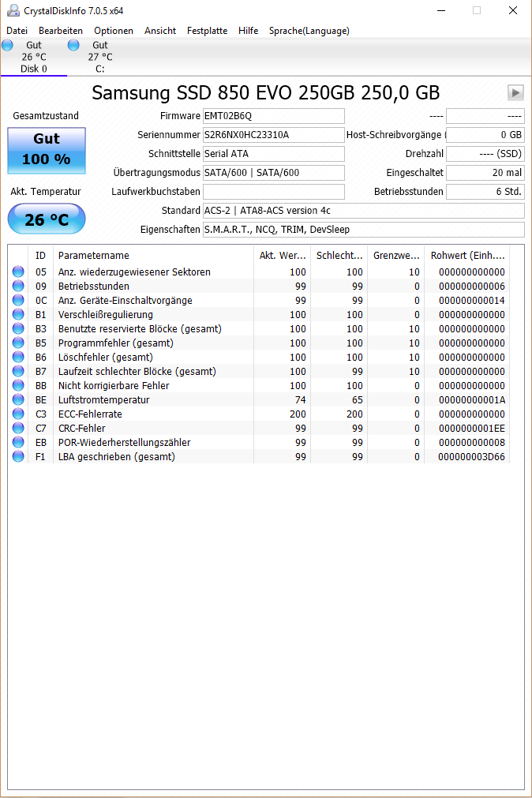The width and height of the screenshot is (532, 798).
Task: Click status orb for Luftstromtemperatur row
Action: 18,400
